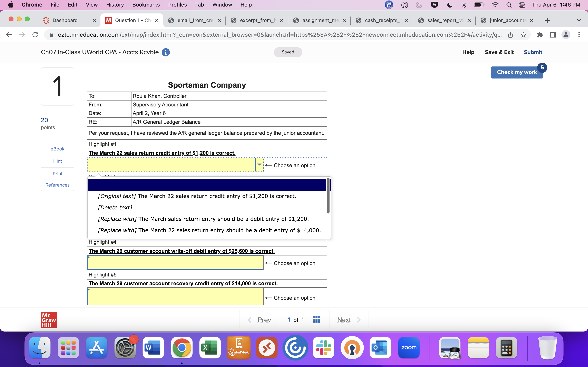Open the Bookmarks menu
The image size is (588, 367).
(146, 5)
